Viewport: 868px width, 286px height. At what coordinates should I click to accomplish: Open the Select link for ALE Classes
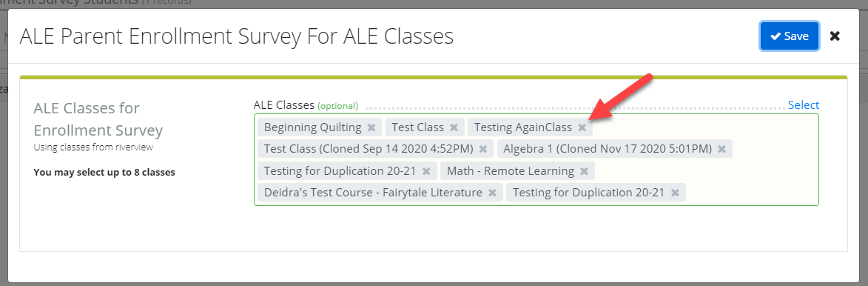coord(803,104)
